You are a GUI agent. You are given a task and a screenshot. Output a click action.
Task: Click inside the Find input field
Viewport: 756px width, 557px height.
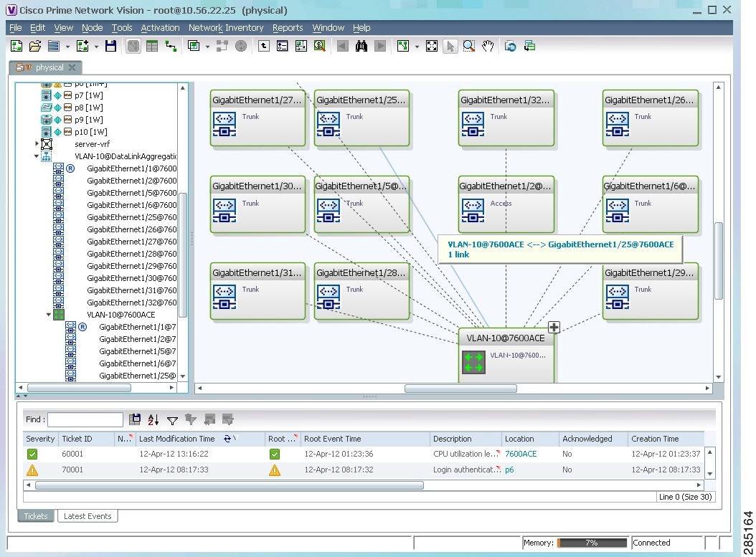(x=85, y=419)
